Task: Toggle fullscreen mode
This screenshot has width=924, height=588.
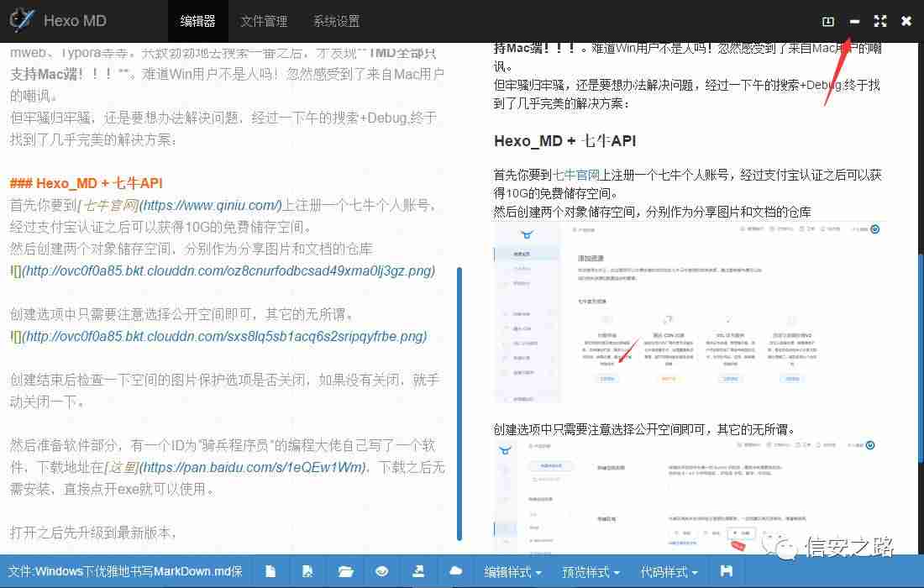Action: [880, 21]
